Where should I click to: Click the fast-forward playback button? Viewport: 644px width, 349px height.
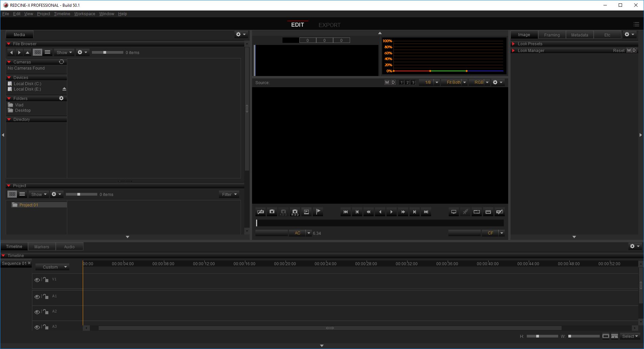403,212
